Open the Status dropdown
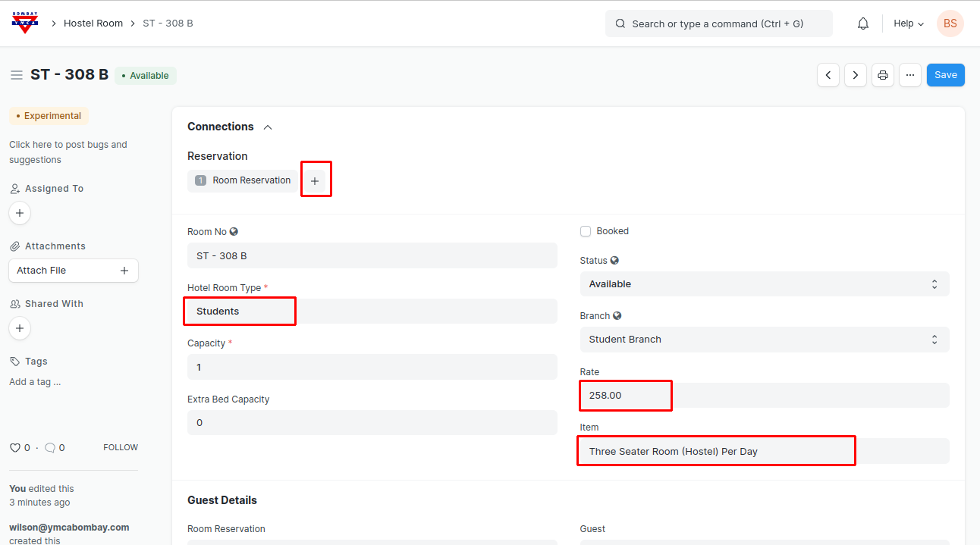The width and height of the screenshot is (980, 545). coord(764,284)
